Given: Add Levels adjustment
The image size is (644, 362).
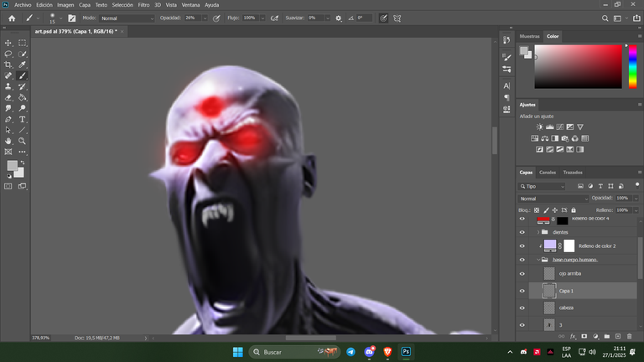Looking at the screenshot, I should (549, 127).
